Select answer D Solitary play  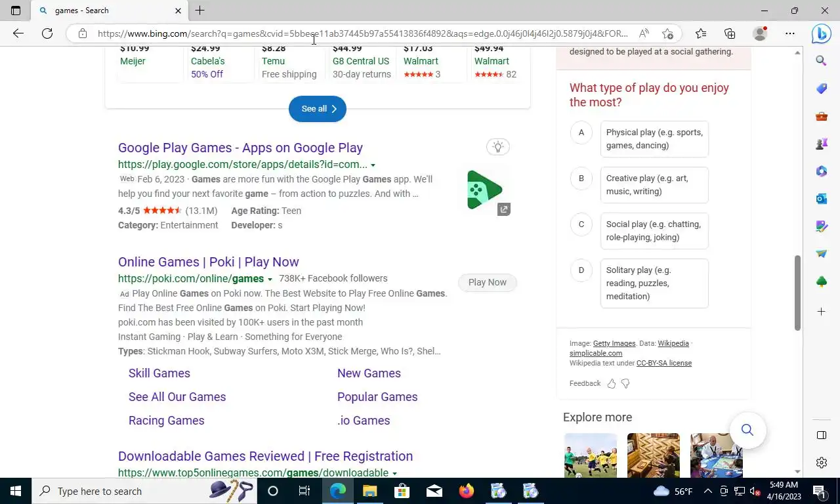654,283
